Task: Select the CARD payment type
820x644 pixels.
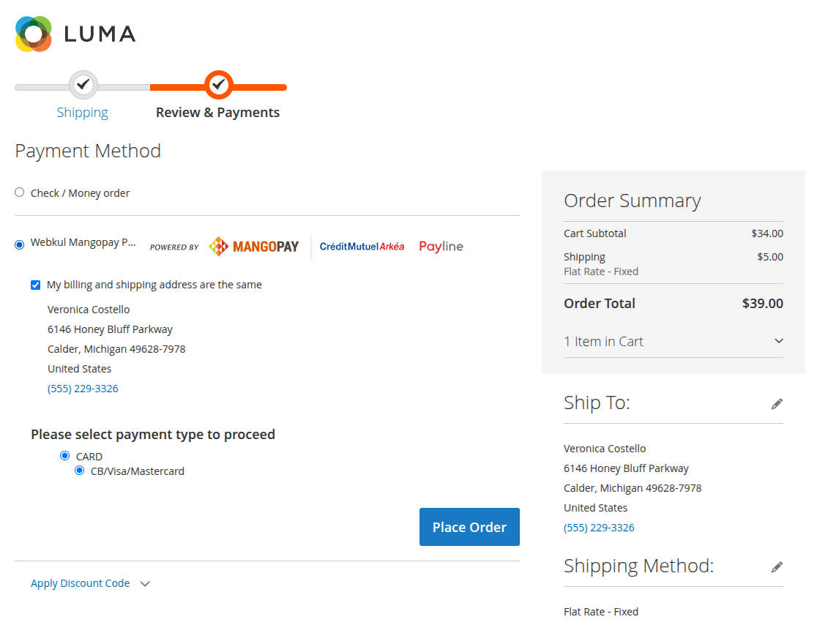Action: [x=64, y=455]
